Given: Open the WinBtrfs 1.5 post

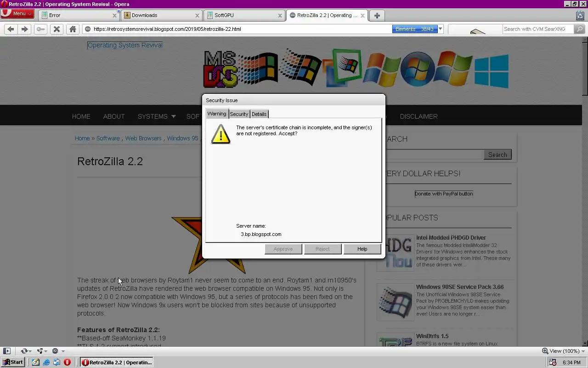Looking at the screenshot, I should point(432,336).
